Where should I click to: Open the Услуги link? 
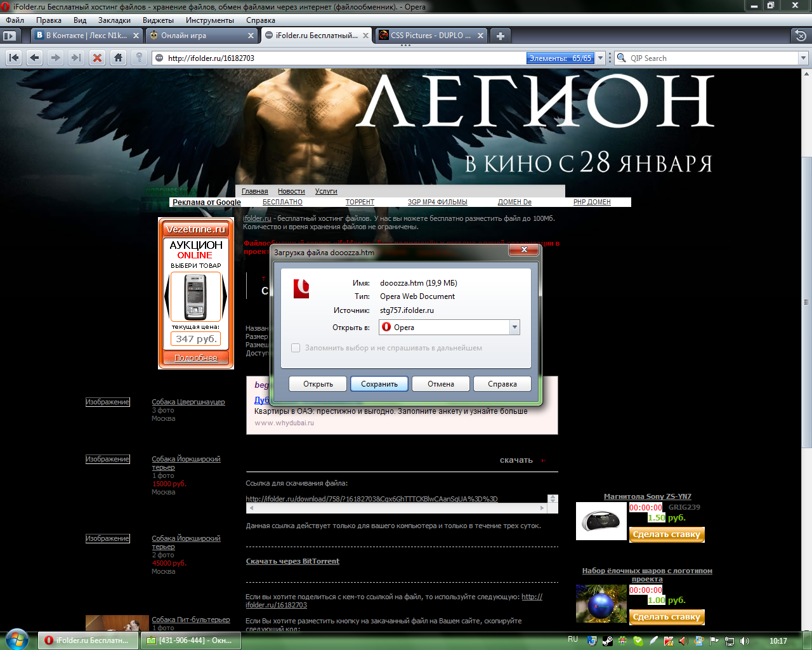[x=326, y=191]
